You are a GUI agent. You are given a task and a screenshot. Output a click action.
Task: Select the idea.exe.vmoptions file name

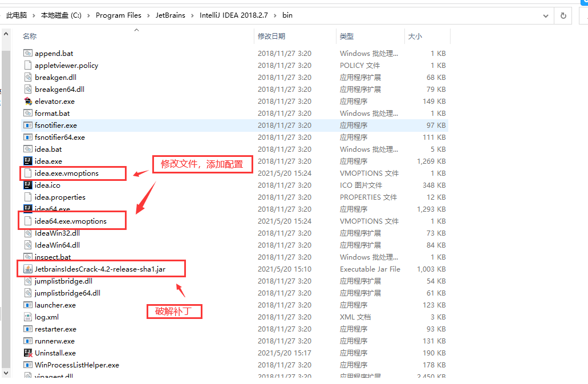(x=67, y=173)
